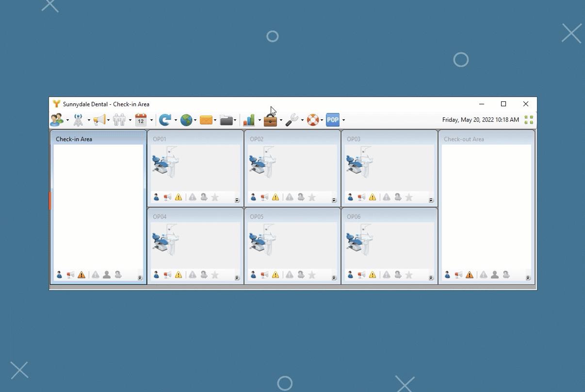Click the globe toolbar icon
This screenshot has height=392, width=585.
[186, 120]
